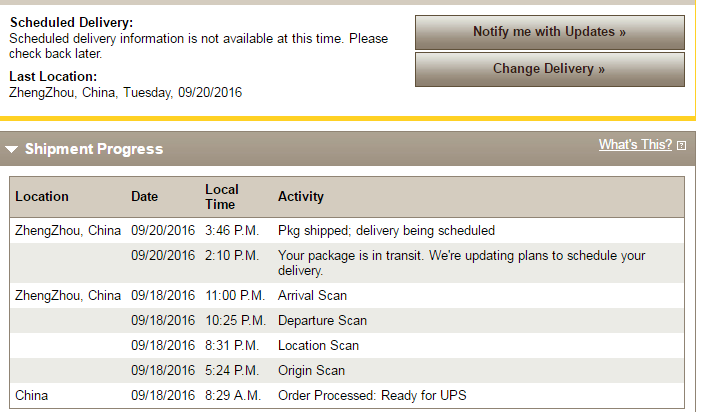This screenshot has width=702, height=412.
Task: Click the Date column header
Action: coord(144,197)
